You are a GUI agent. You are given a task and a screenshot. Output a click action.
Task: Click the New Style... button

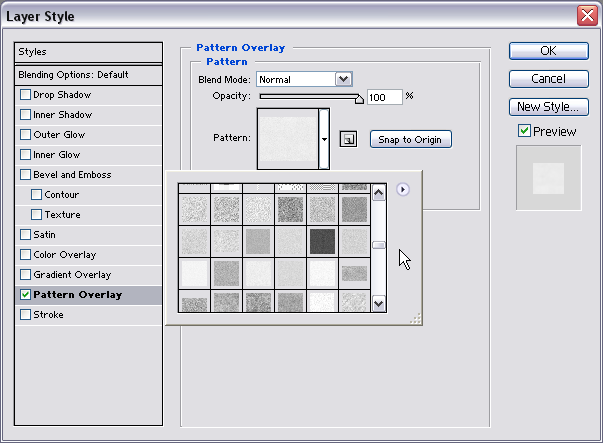(549, 107)
